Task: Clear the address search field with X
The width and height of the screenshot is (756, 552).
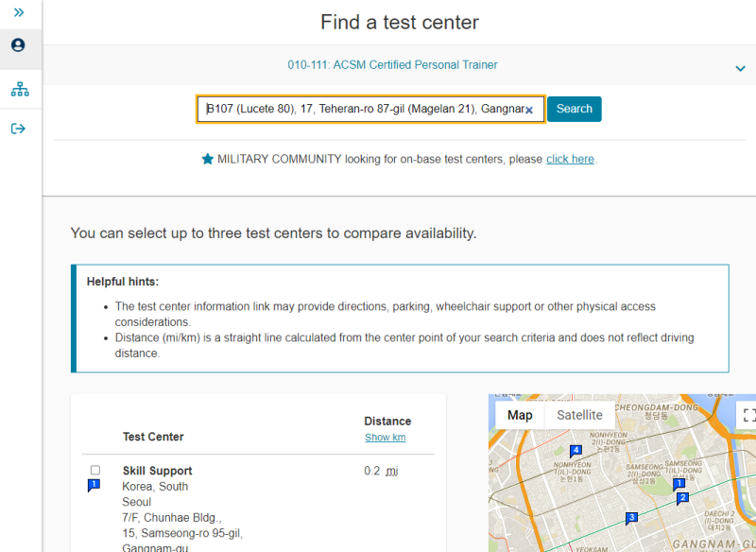Action: point(529,110)
